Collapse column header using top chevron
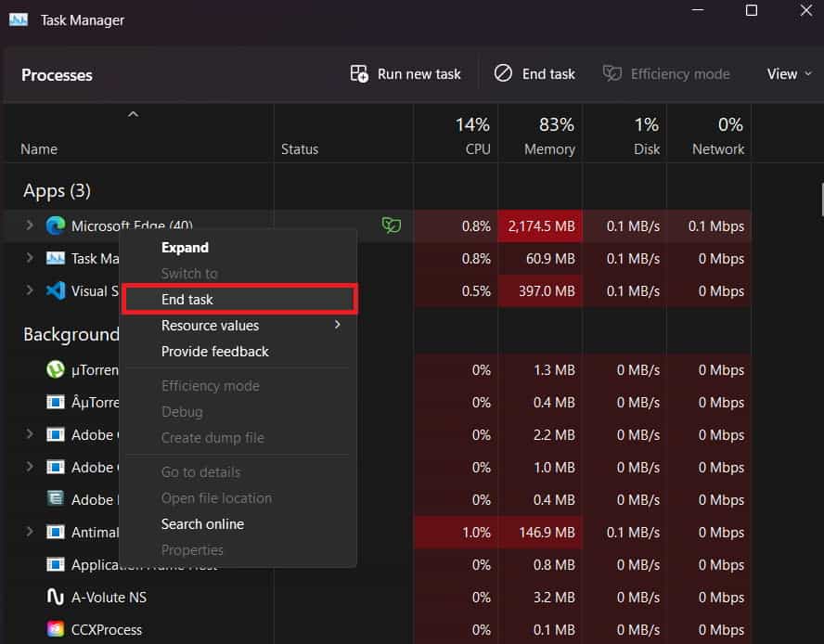The width and height of the screenshot is (824, 644). click(x=133, y=114)
